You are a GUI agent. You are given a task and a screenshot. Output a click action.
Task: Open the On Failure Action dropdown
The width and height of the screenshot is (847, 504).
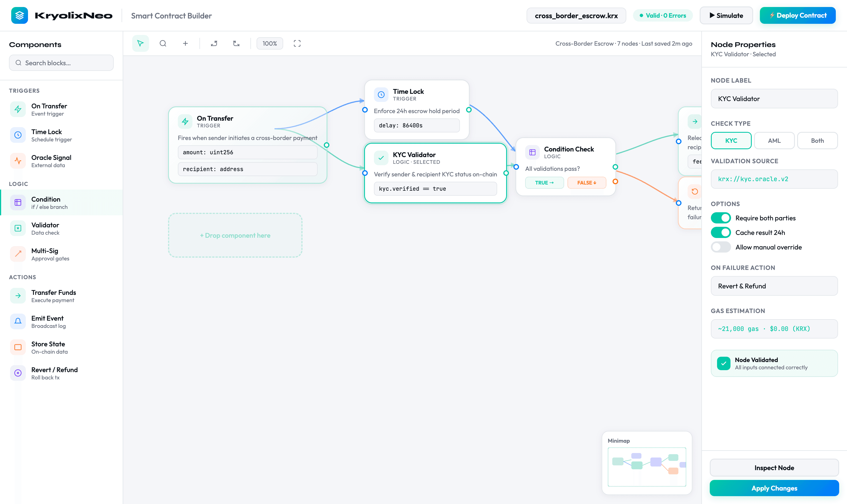774,286
